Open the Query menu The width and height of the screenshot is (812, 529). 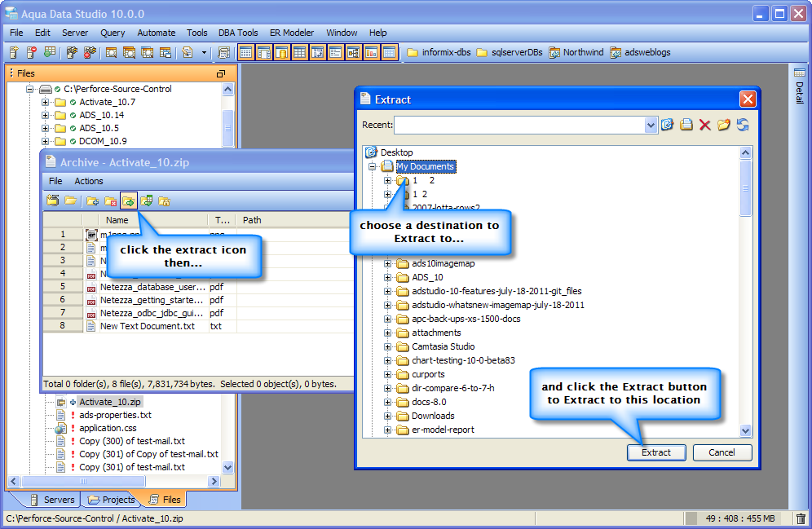[113, 33]
